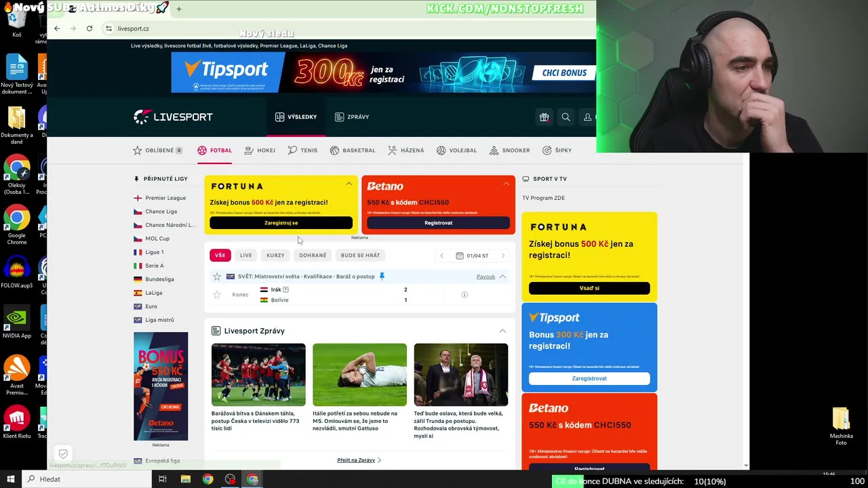This screenshot has height=488, width=868.
Task: Open news thumbnail about Itálie and Gattuso
Action: [x=359, y=375]
